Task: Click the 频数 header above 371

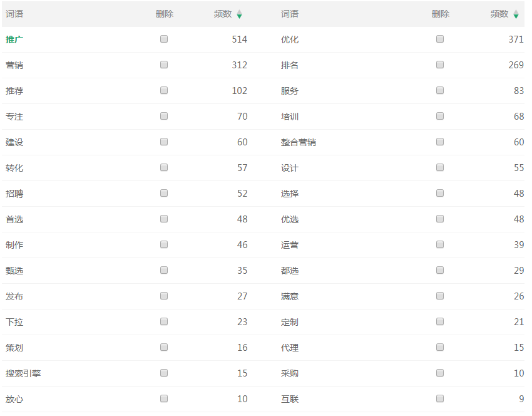Action: point(499,14)
